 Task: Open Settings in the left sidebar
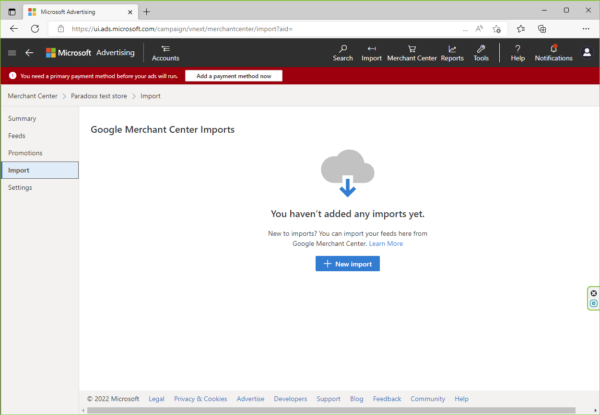20,187
